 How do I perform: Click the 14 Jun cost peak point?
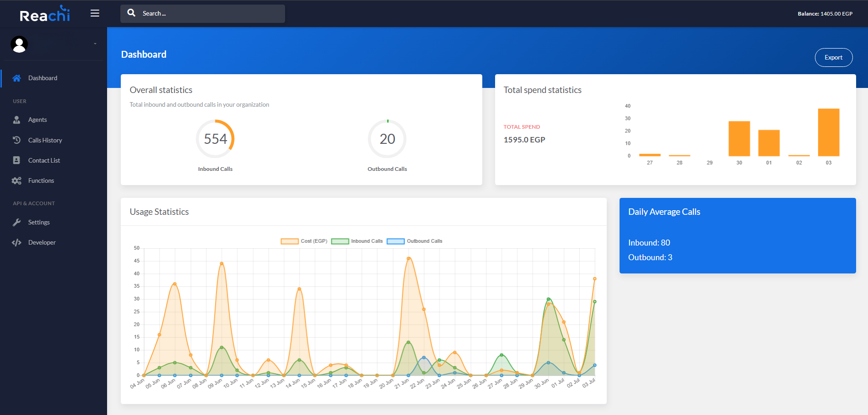[x=299, y=289]
